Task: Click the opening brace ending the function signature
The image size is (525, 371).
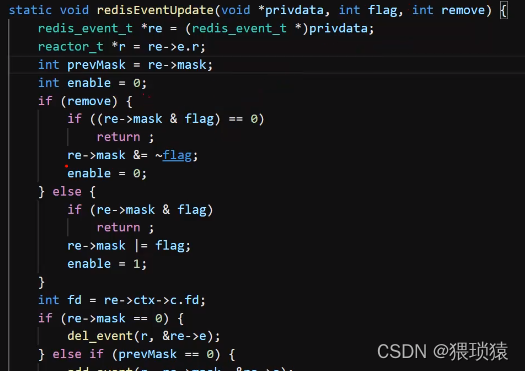Action: (504, 10)
